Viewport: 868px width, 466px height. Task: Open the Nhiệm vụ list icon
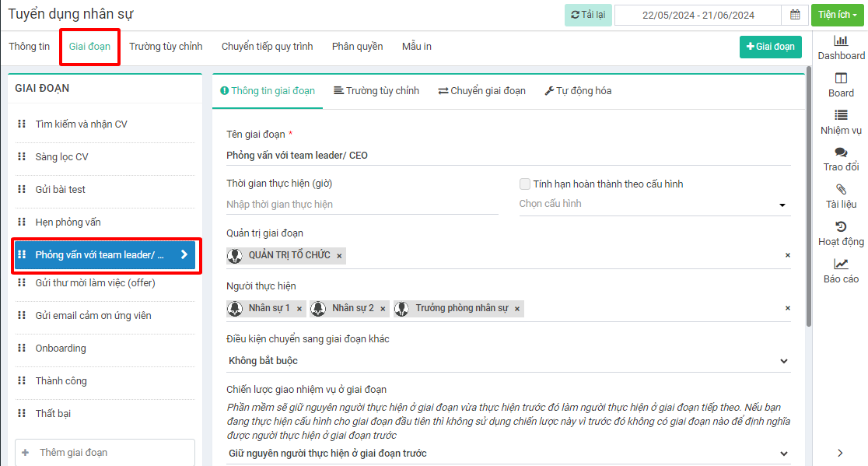pos(841,115)
